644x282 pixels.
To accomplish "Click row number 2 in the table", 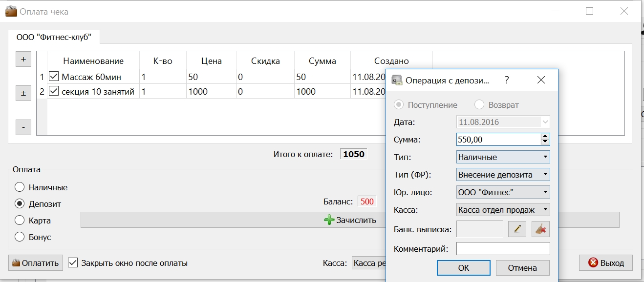I will (x=42, y=91).
